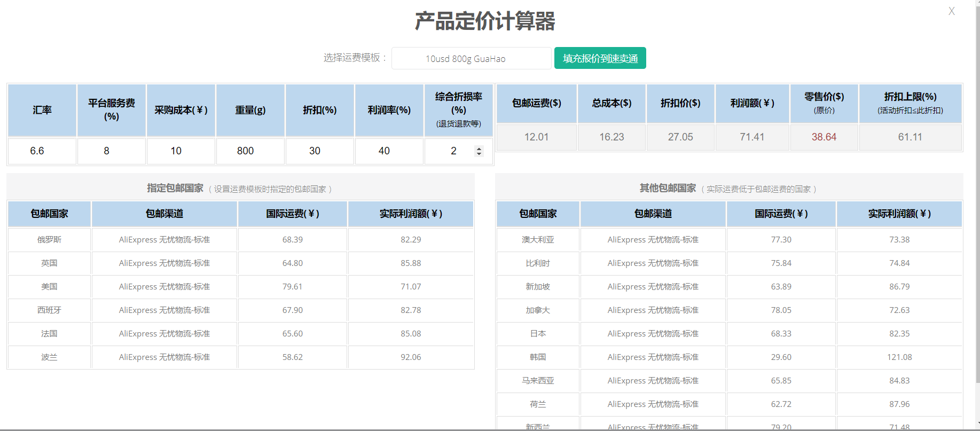The height and width of the screenshot is (431, 980).
Task: Click 波兰 actual profit value 92.06
Action: click(411, 357)
